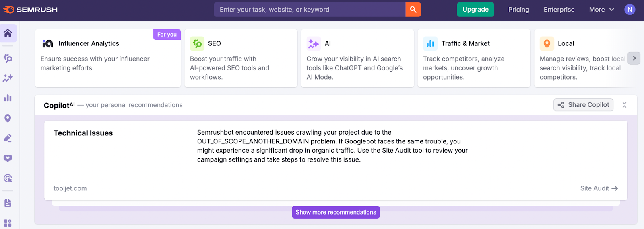Open the Advertising target-cursor sidebar icon
This screenshot has width=644, height=229.
(8, 178)
